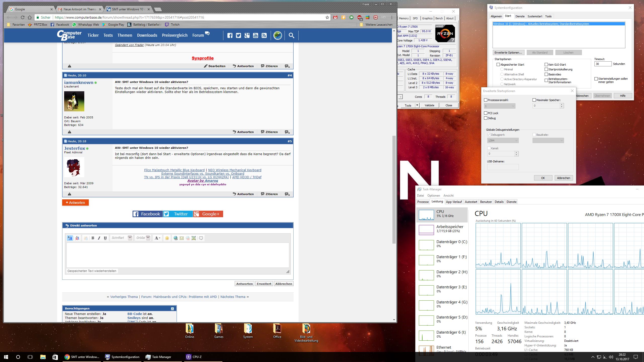
Task: Bookmark page with the star icon
Action: click(327, 17)
